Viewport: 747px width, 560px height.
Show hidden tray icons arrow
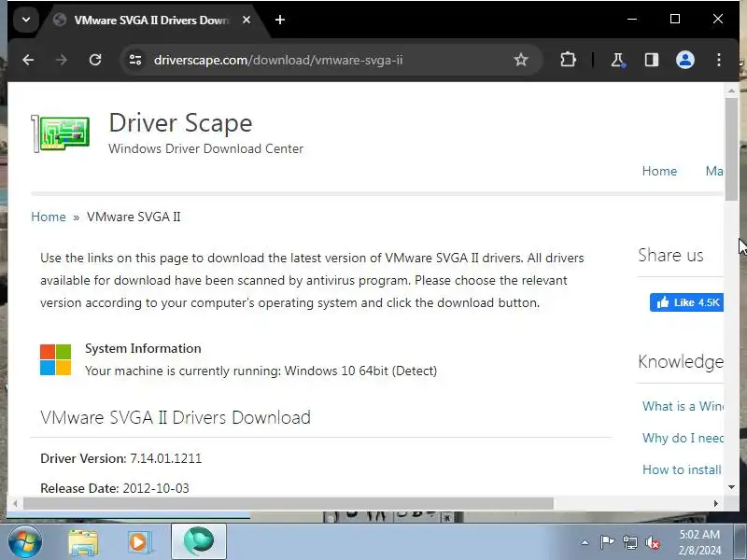tap(585, 542)
